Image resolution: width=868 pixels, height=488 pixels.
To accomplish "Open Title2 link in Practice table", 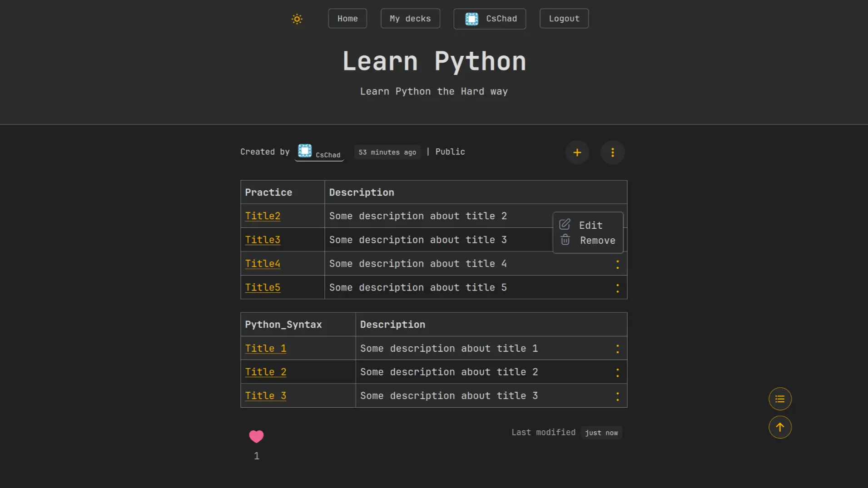I will click(263, 216).
